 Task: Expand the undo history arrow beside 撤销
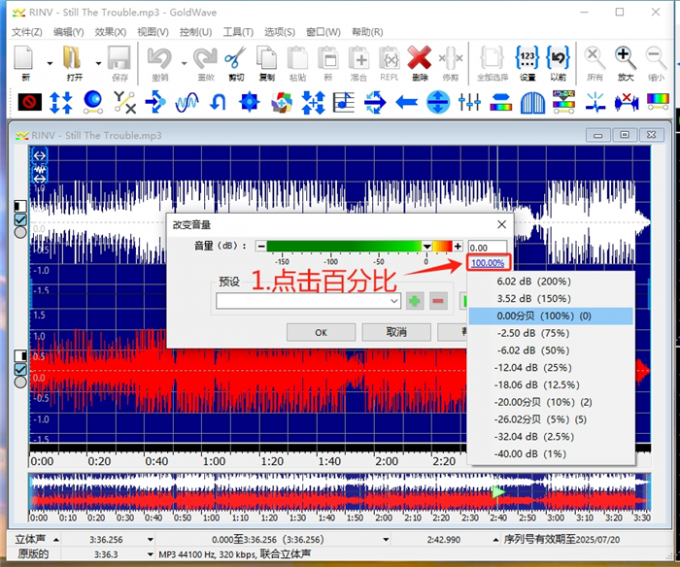pos(184,63)
